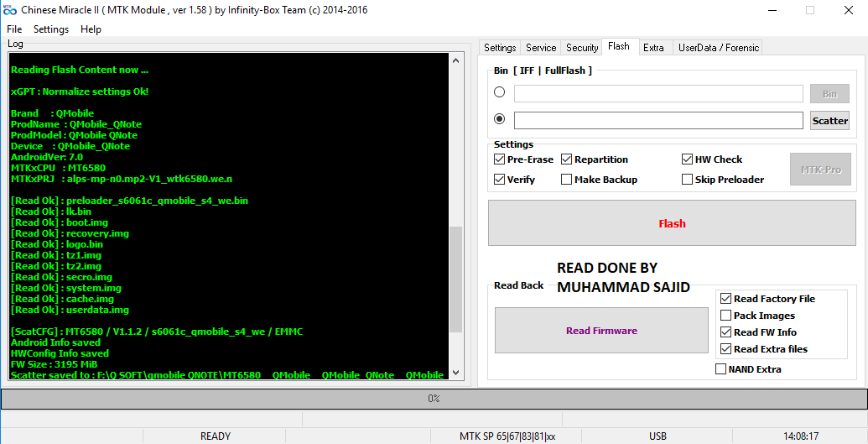This screenshot has height=444, width=868.
Task: Click the log line 'Reading Flash Content now ...'
Action: [80, 70]
